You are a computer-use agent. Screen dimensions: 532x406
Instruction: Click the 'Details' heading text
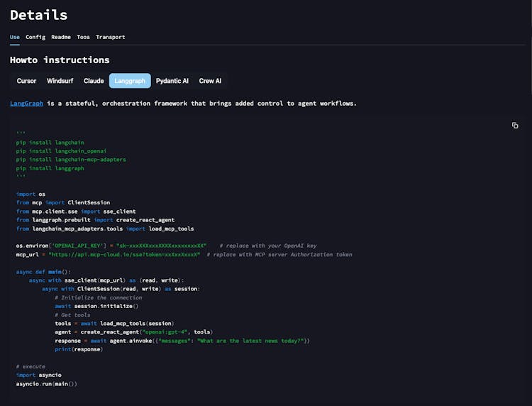(39, 15)
